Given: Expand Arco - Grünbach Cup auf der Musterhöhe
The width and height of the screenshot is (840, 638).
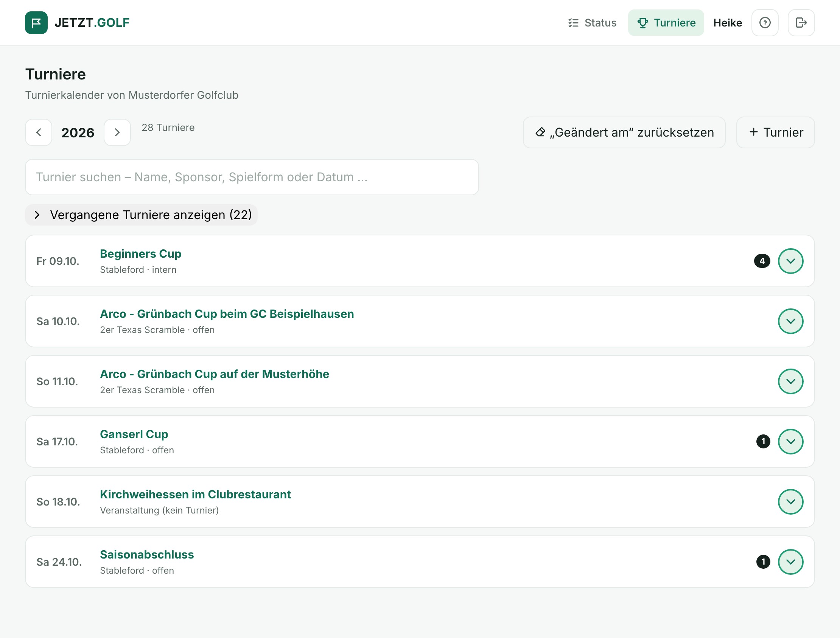Looking at the screenshot, I should point(791,381).
